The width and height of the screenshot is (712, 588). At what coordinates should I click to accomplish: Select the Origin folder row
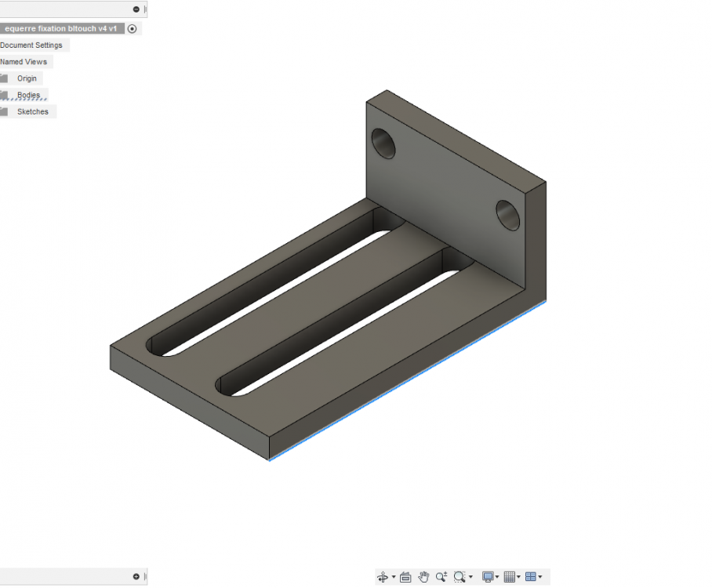(21, 78)
